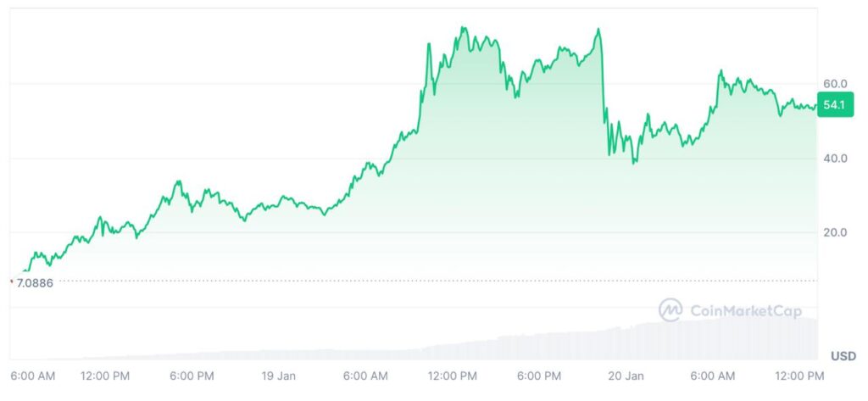The height and width of the screenshot is (401, 868).
Task: Click the grey volume bars histogram
Action: tap(593, 343)
